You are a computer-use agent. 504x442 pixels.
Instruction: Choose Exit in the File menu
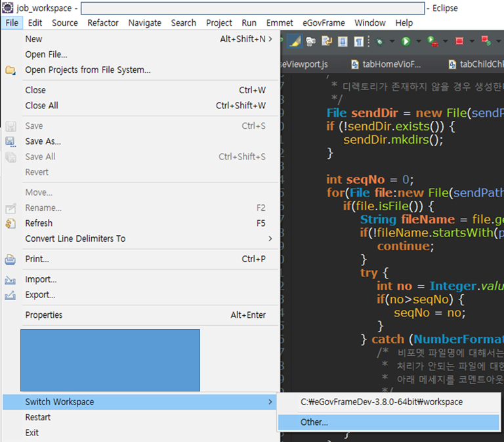(140, 433)
